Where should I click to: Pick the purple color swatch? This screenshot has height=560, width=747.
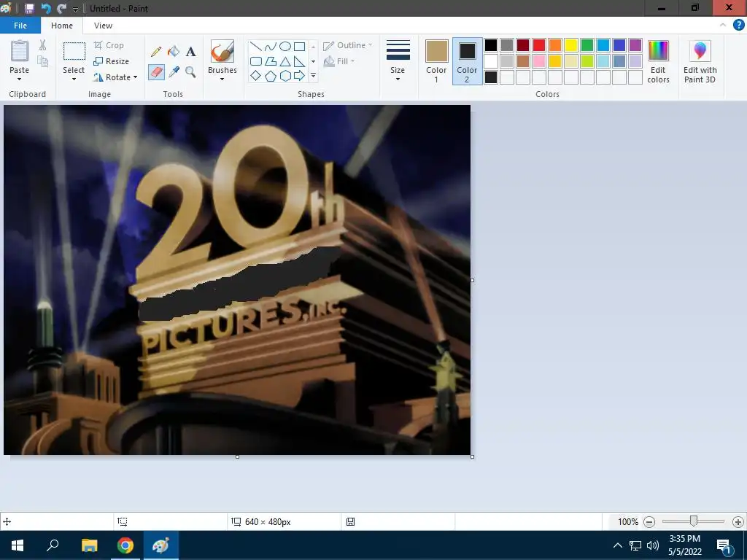pyautogui.click(x=635, y=45)
